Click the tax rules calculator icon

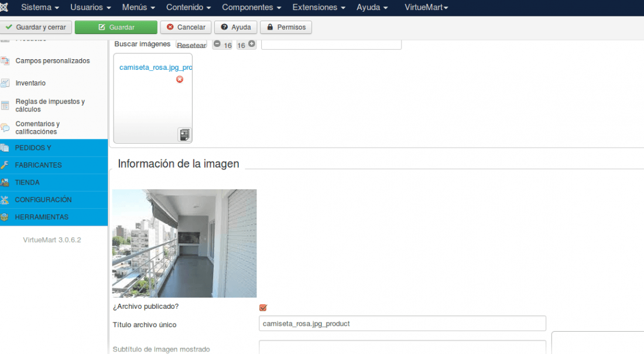coord(5,105)
